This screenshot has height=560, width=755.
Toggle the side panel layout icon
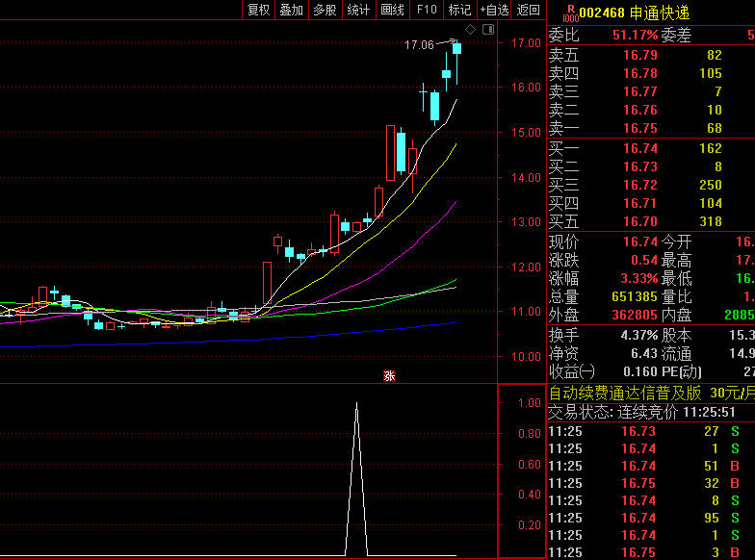[487, 29]
